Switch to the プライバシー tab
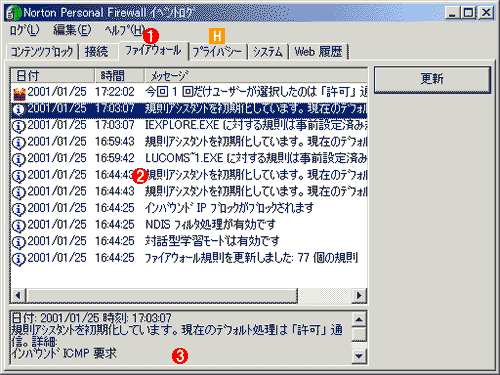The height and width of the screenshot is (375, 500). tap(217, 52)
